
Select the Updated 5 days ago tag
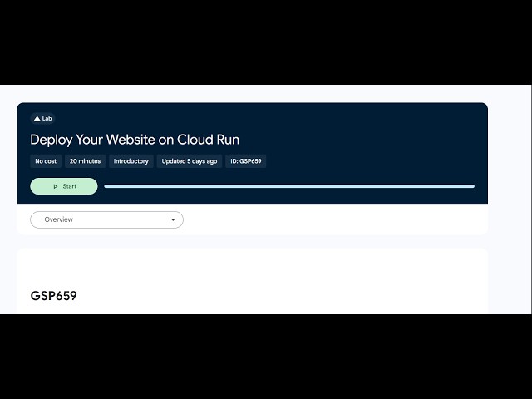tap(190, 161)
